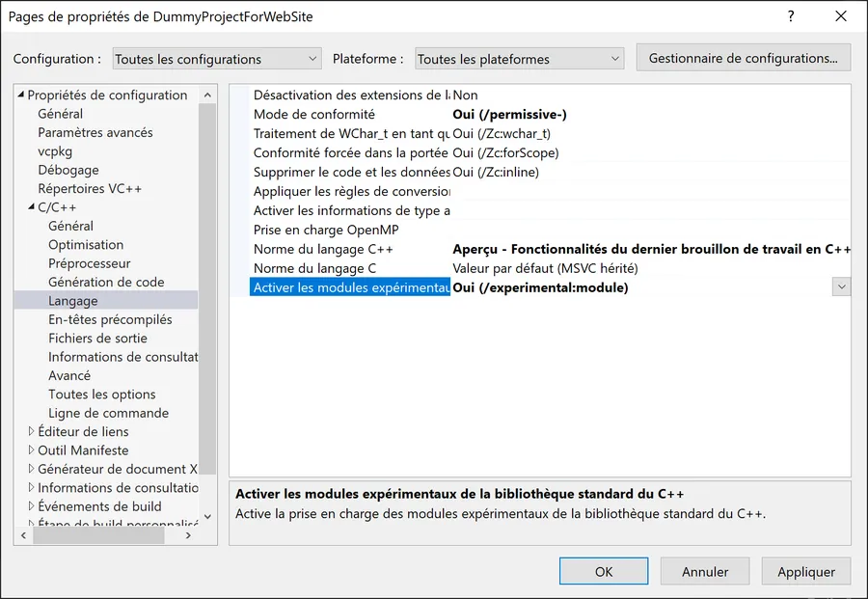Select Répertoires VC++ in the tree
Image resolution: width=868 pixels, height=599 pixels.
(90, 189)
